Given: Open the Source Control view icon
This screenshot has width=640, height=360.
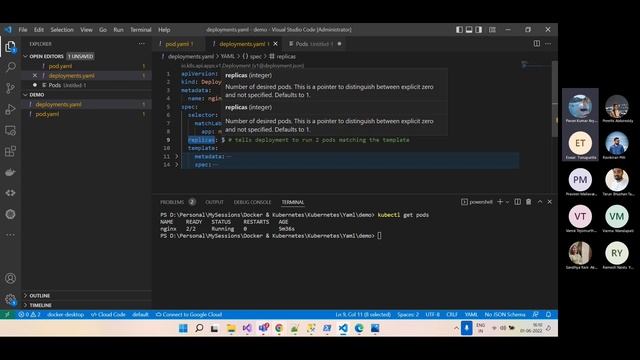Looking at the screenshot, I should pos(11,88).
